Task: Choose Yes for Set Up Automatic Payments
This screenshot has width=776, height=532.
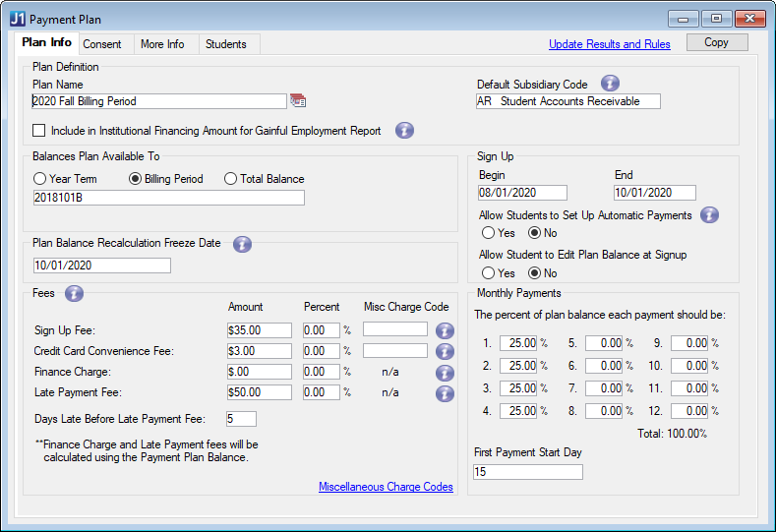Action: (488, 233)
